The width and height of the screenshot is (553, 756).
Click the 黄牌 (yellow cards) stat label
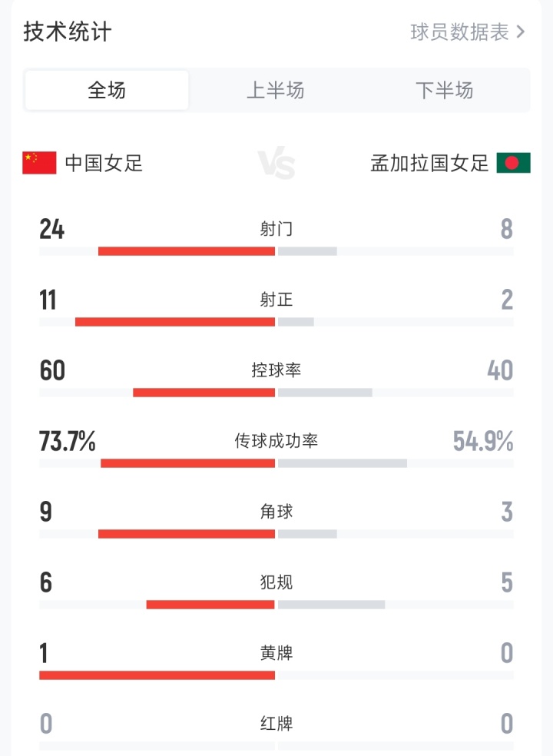coord(276,652)
